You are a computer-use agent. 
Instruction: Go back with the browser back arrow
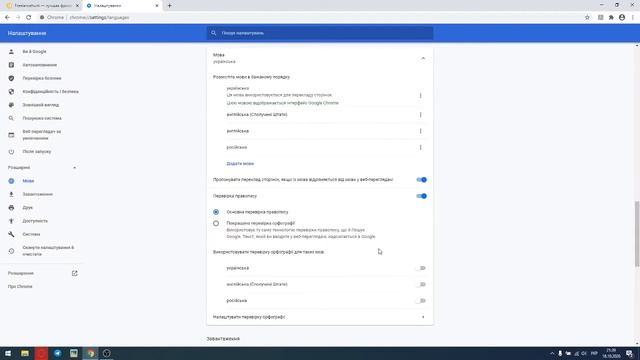click(7, 18)
